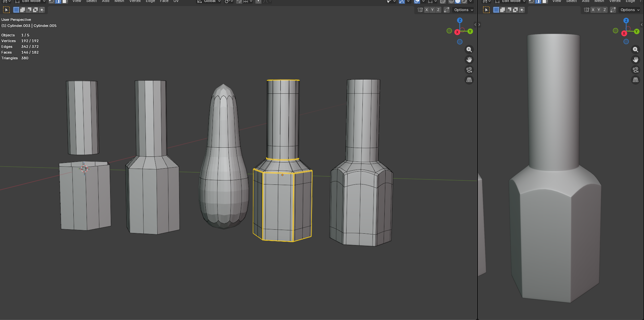The width and height of the screenshot is (644, 320).
Task: Open the Edit Mode dropdown in left viewport
Action: (31, 1)
